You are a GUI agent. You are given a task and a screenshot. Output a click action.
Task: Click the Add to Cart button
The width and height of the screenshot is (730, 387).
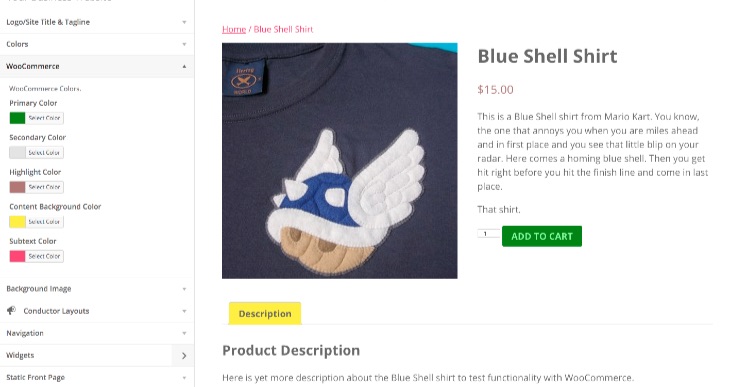click(542, 236)
